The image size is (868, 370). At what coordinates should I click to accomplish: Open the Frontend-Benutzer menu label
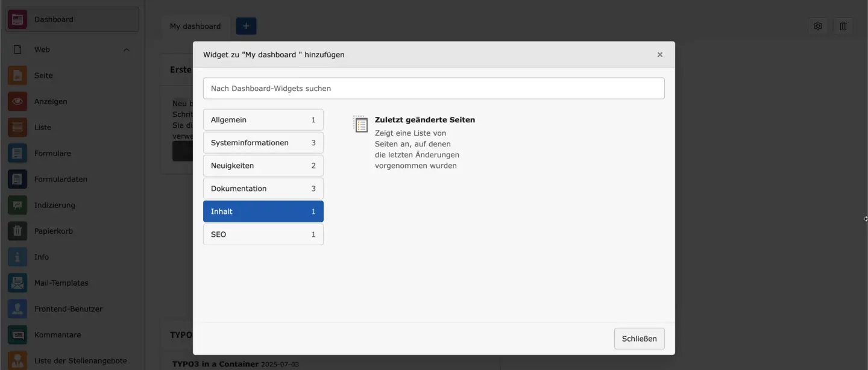point(69,309)
